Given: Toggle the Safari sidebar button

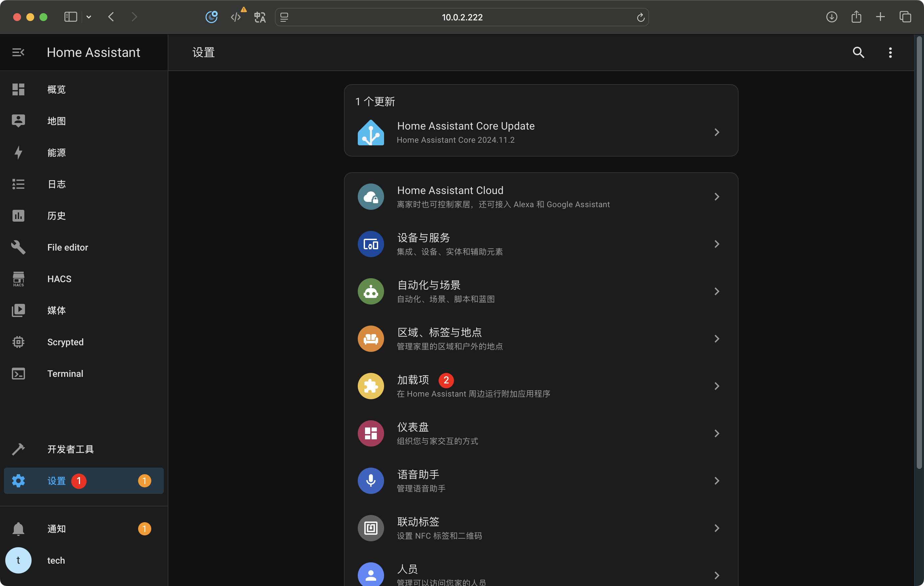Looking at the screenshot, I should pos(71,17).
